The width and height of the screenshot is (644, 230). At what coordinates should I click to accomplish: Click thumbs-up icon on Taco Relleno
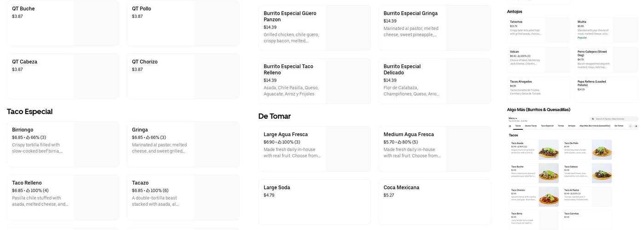[28, 190]
